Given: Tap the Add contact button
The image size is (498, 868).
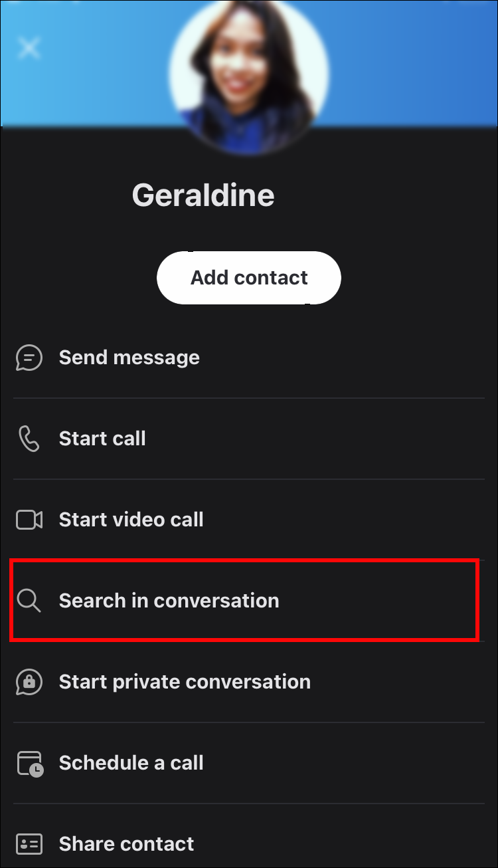Looking at the screenshot, I should coord(249,278).
